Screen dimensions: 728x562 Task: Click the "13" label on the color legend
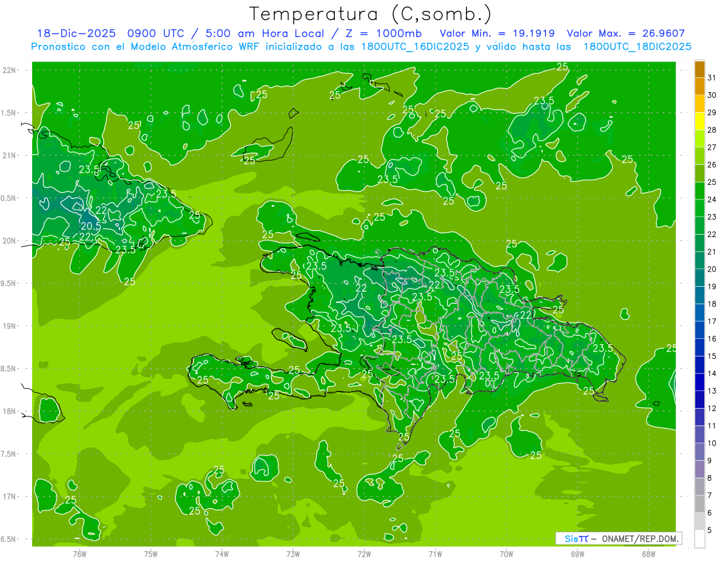(x=712, y=391)
